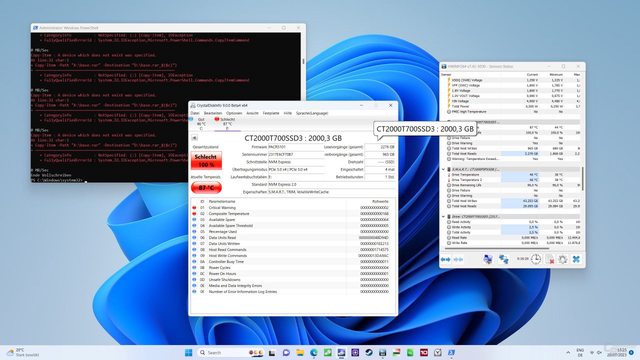The width and height of the screenshot is (640, 360).
Task: Select PMIC High Temperature sensor row
Action: pos(513,111)
